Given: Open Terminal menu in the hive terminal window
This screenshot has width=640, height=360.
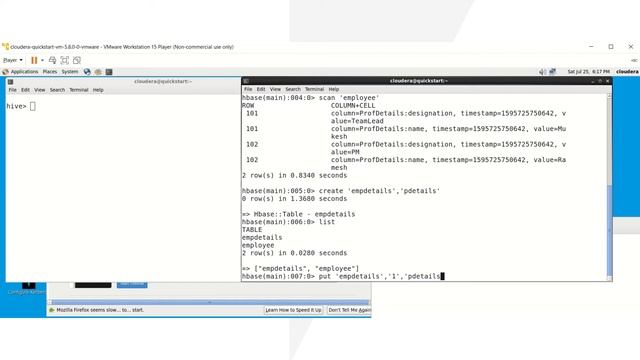Looking at the screenshot, I should click(x=79, y=90).
